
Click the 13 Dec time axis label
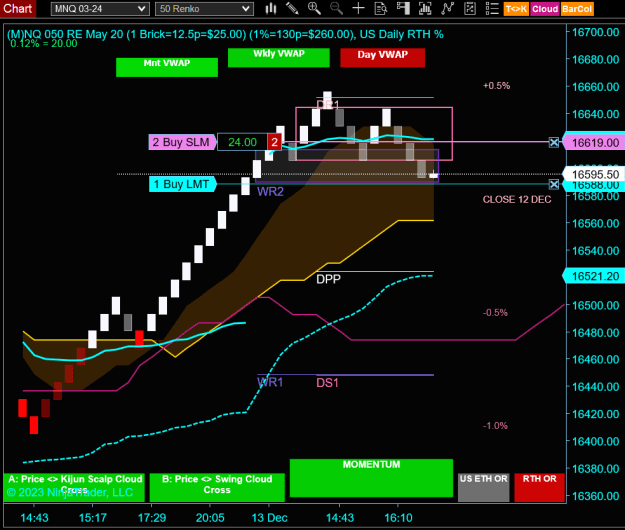269,518
